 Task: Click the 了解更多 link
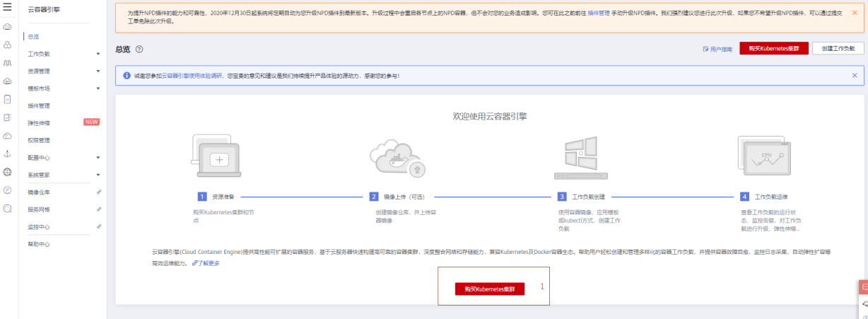206,263
